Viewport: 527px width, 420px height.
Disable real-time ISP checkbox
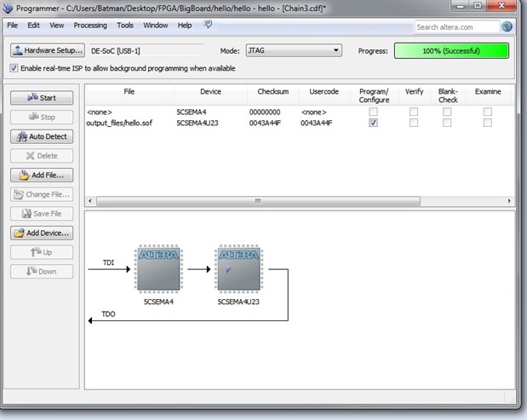14,68
